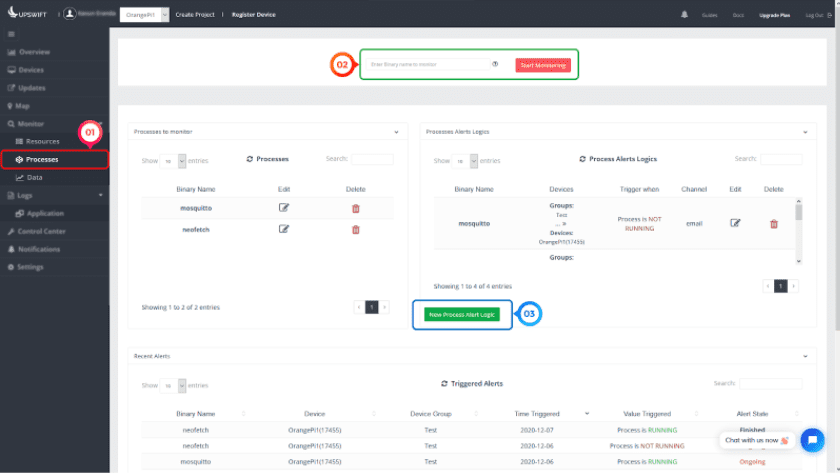Click Log Out
The height and width of the screenshot is (474, 840).
[x=818, y=15]
